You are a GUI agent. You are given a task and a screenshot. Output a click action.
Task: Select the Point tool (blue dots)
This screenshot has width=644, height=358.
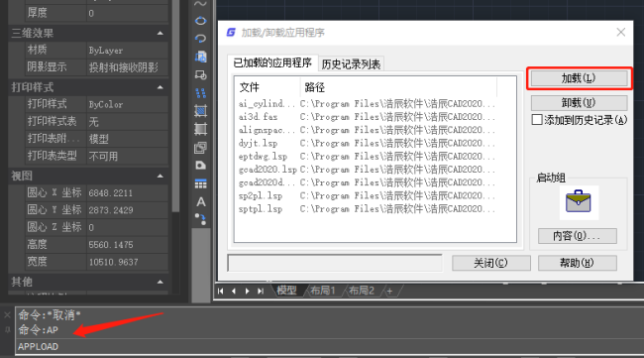point(200,93)
